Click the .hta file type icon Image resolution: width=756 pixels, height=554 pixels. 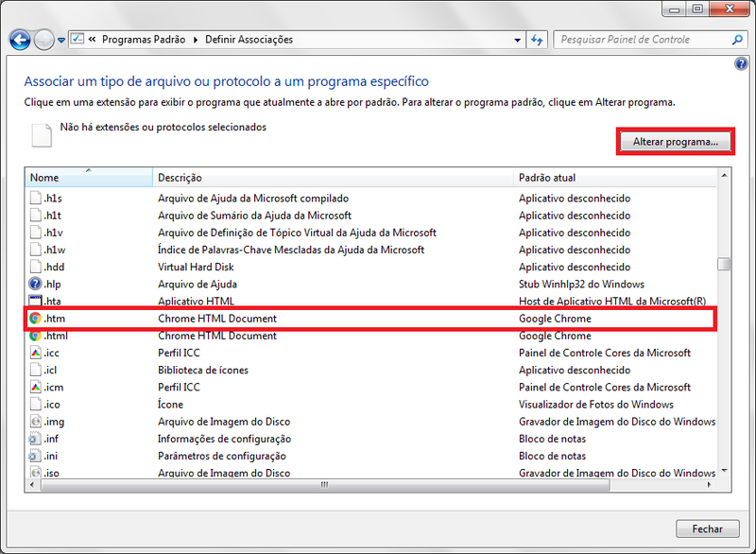coord(36,301)
